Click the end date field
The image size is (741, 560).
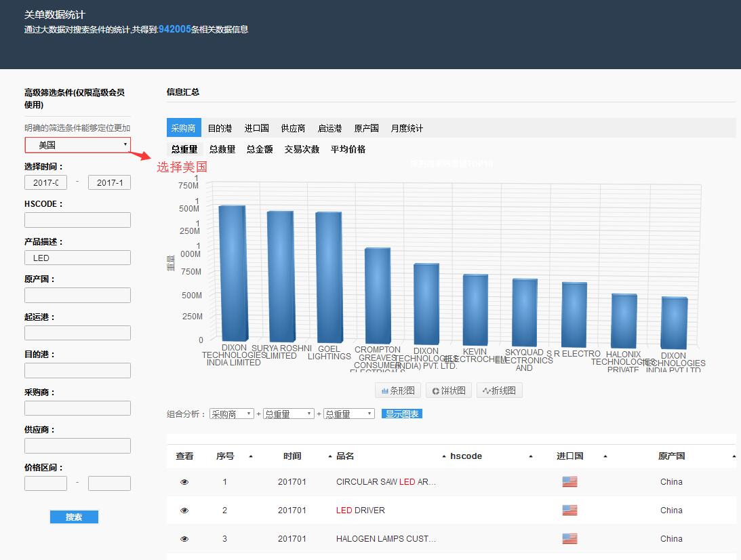coord(109,182)
